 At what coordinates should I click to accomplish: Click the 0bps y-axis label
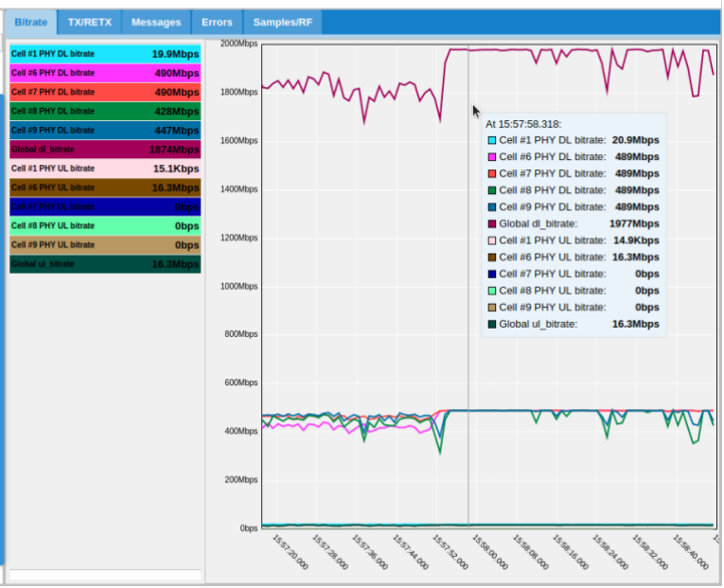tap(248, 528)
